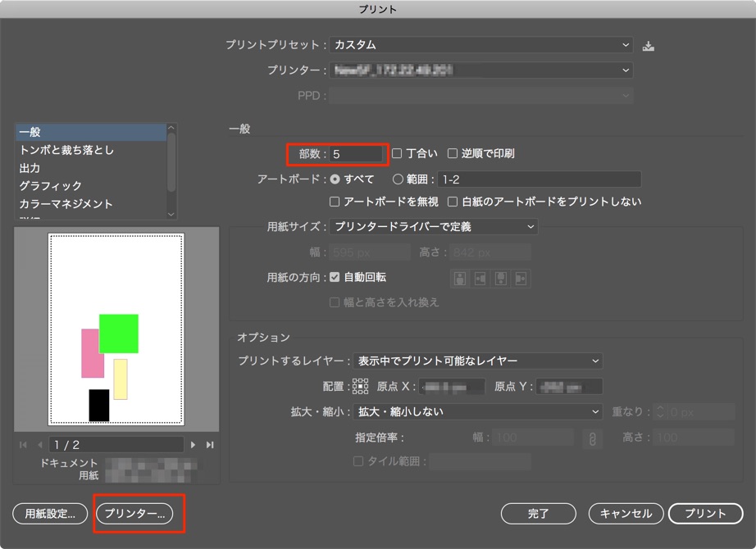Click the キャンセル button
Image resolution: width=756 pixels, height=549 pixels.
(626, 514)
